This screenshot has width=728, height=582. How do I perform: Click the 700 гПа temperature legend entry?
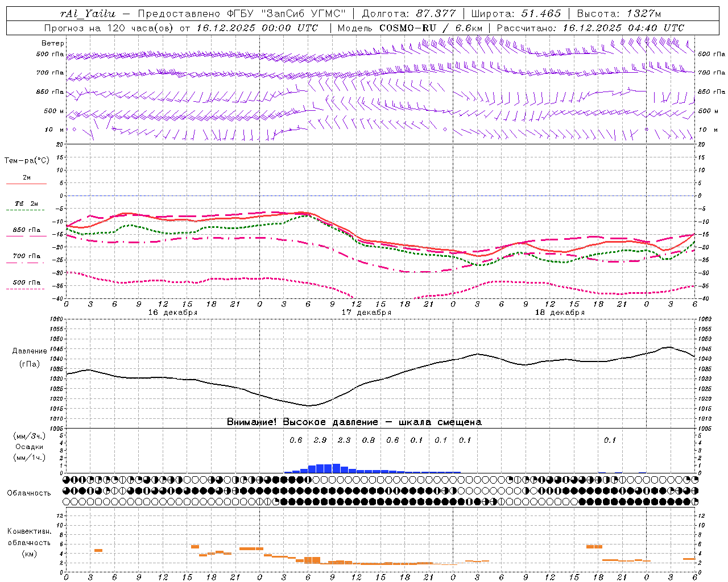click(27, 256)
